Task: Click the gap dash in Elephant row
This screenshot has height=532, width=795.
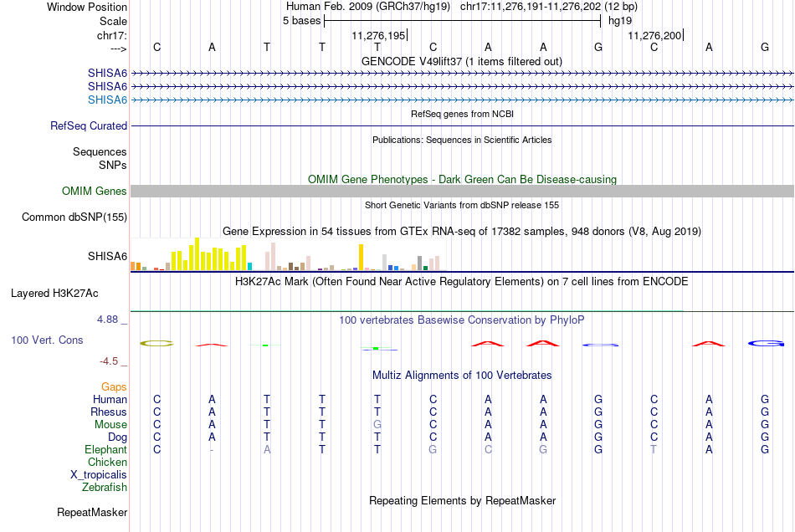Action: (212, 450)
